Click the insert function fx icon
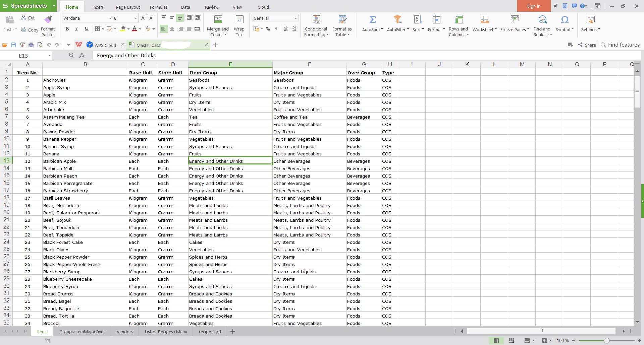 pyautogui.click(x=82, y=55)
